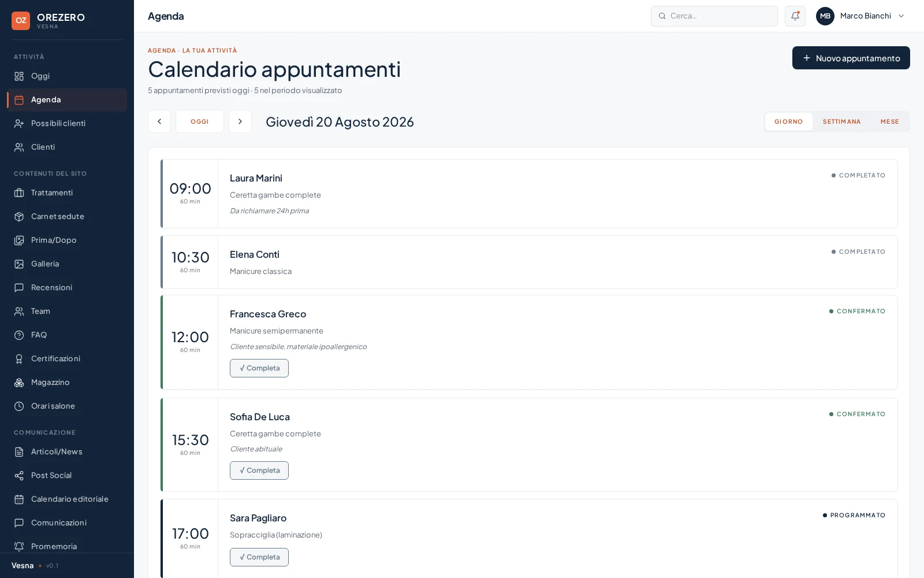
Task: Click Francesca Greco's name
Action: (x=268, y=314)
